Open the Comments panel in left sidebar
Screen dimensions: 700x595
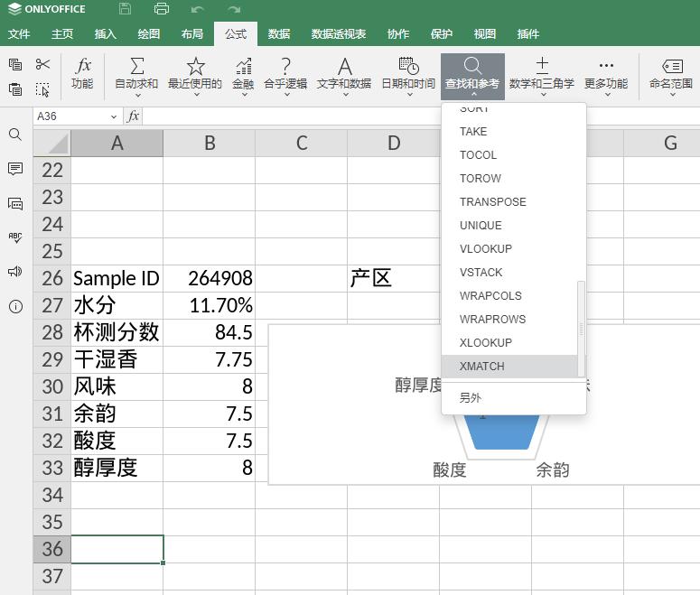tap(15, 169)
